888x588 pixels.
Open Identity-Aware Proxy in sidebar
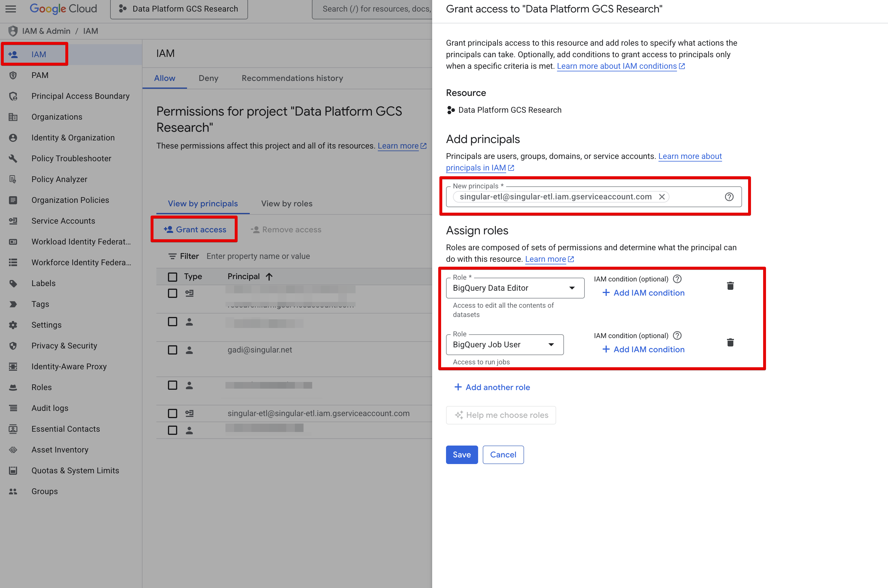pos(71,367)
